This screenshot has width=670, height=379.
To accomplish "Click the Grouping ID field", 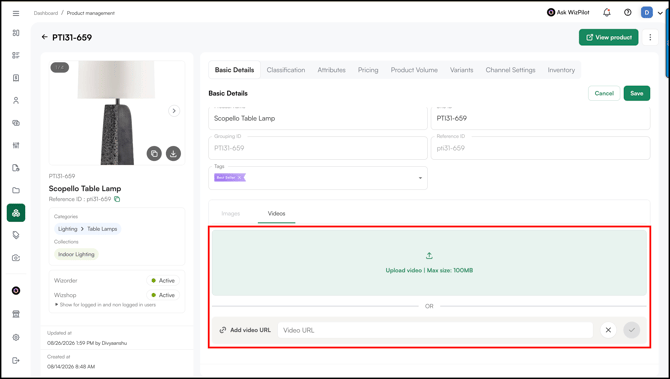I will 317,148.
